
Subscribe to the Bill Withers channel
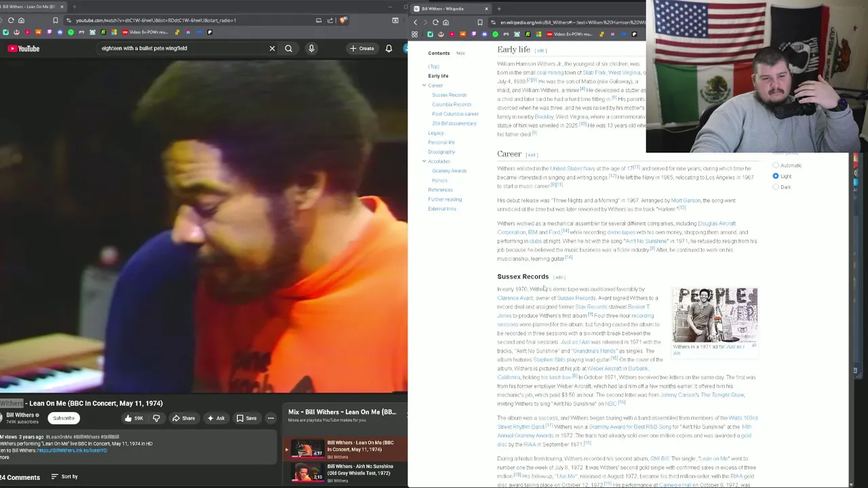point(64,418)
